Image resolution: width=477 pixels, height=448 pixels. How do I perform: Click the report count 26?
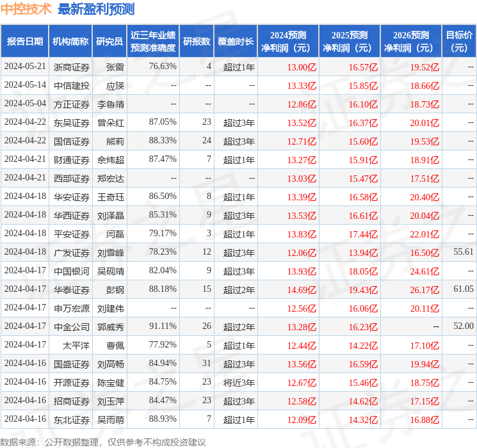[x=207, y=326]
